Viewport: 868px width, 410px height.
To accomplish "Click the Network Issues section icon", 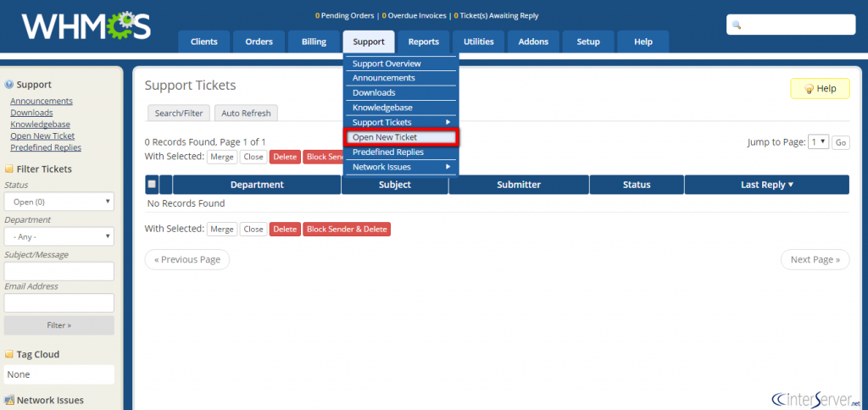I will point(8,401).
